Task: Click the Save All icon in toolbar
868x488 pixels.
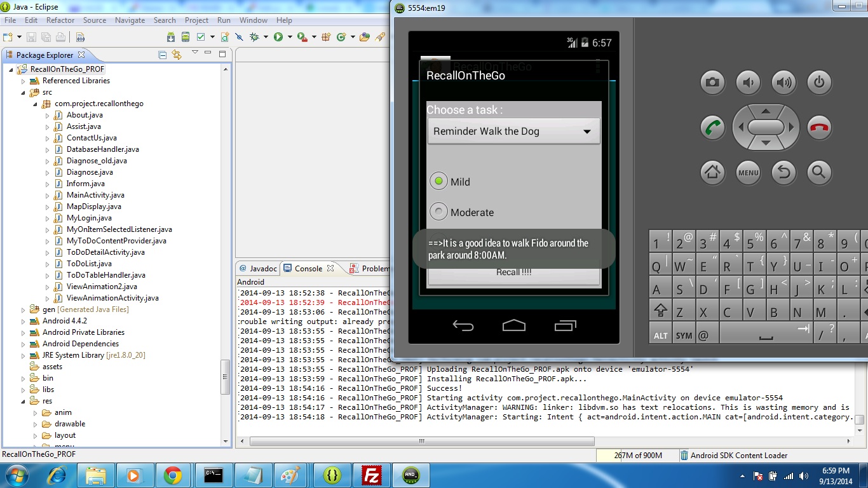Action: (46, 37)
